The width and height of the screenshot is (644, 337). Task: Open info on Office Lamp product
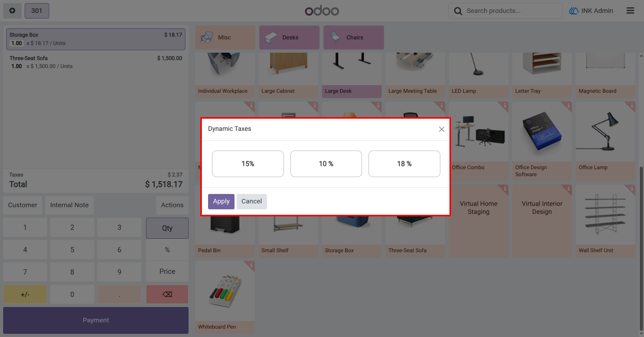631,105
